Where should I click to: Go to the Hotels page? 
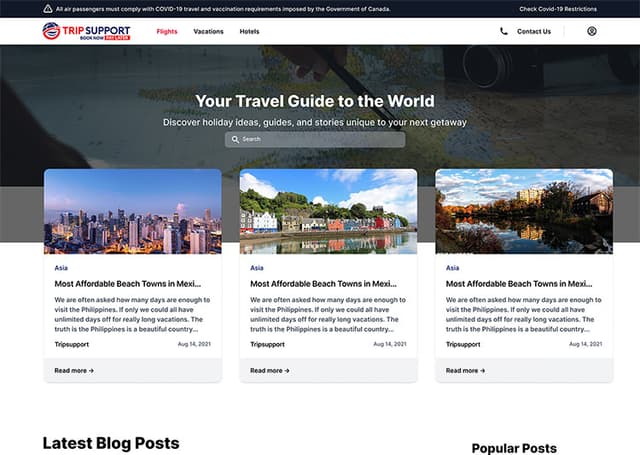pyautogui.click(x=249, y=31)
